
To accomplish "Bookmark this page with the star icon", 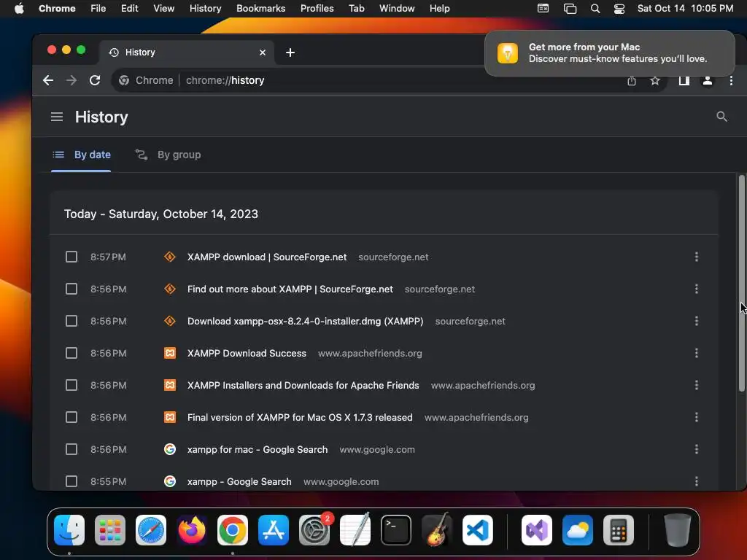I will [x=655, y=81].
